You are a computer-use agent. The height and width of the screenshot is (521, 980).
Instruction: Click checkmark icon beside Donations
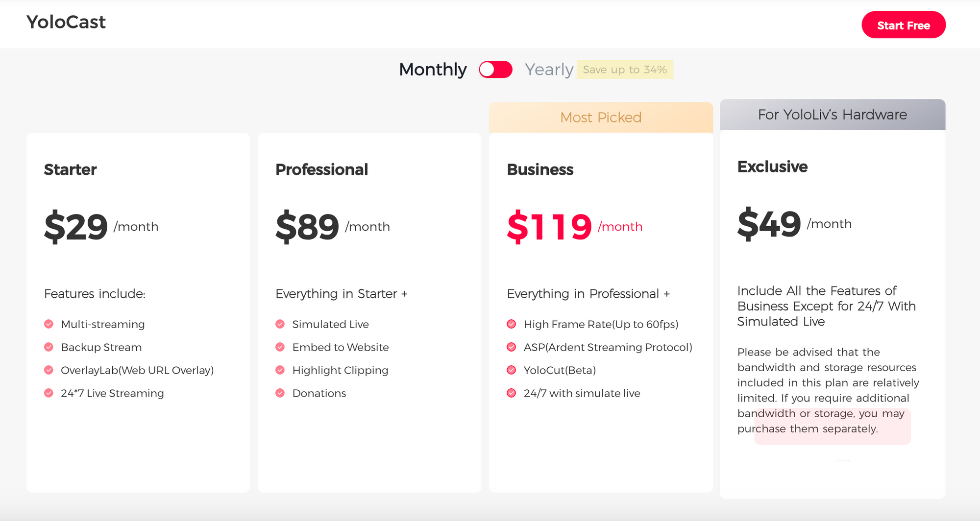click(x=280, y=393)
